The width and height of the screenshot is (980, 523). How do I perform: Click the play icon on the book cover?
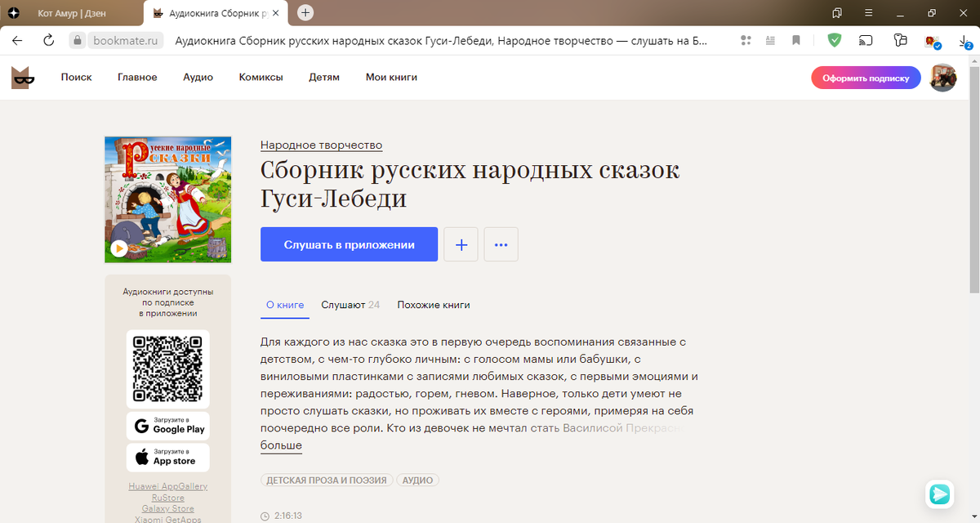point(119,248)
